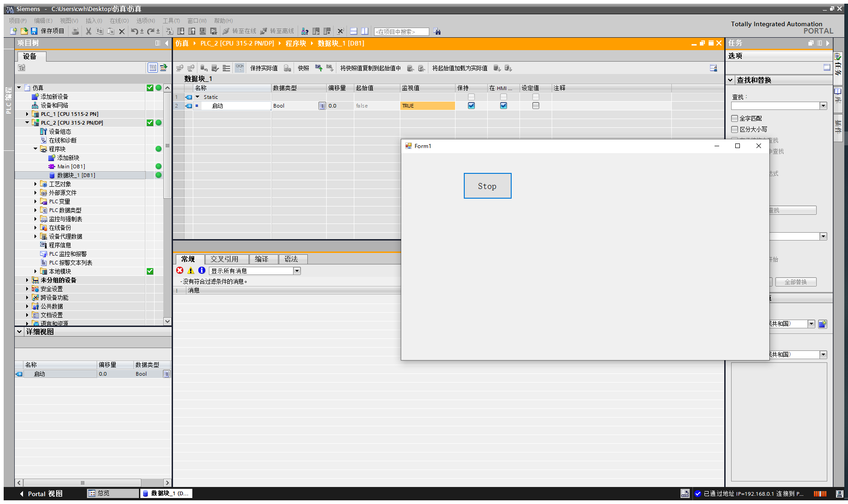Click the cut scissors icon

click(x=88, y=31)
